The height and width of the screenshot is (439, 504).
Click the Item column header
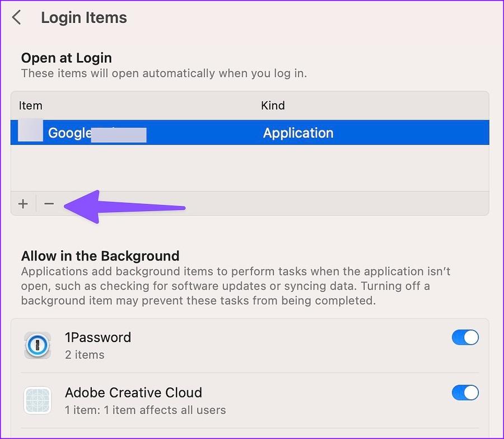[30, 105]
